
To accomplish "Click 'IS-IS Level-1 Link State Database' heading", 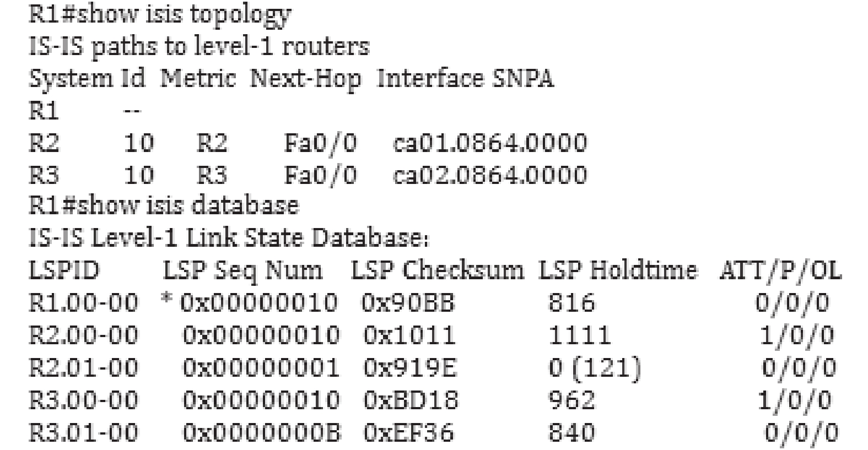I will pos(229,238).
